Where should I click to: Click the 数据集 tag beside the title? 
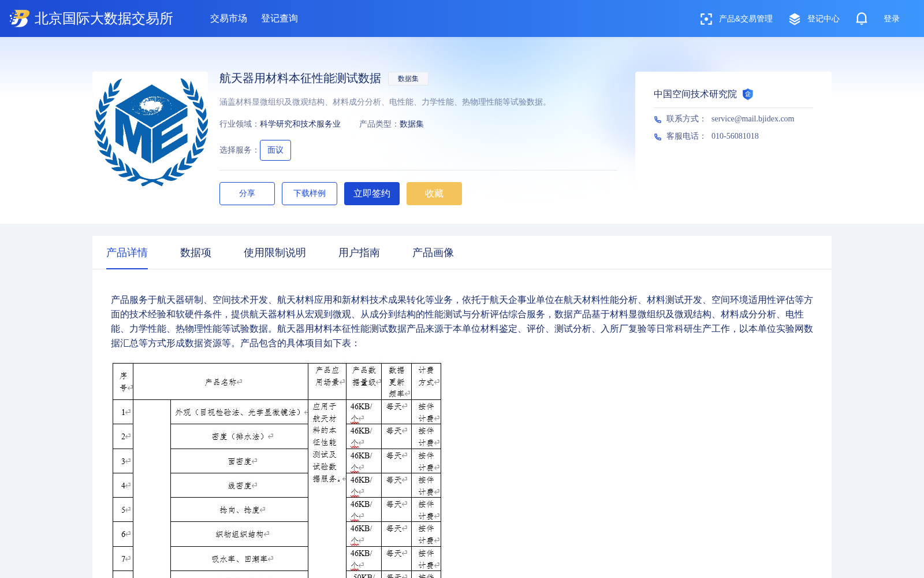tap(408, 79)
